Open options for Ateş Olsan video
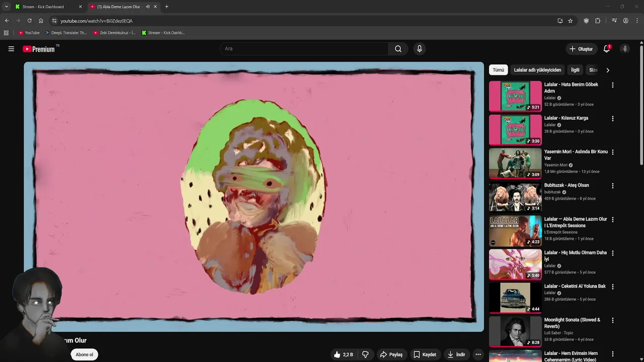This screenshot has width=644, height=362. tap(612, 186)
